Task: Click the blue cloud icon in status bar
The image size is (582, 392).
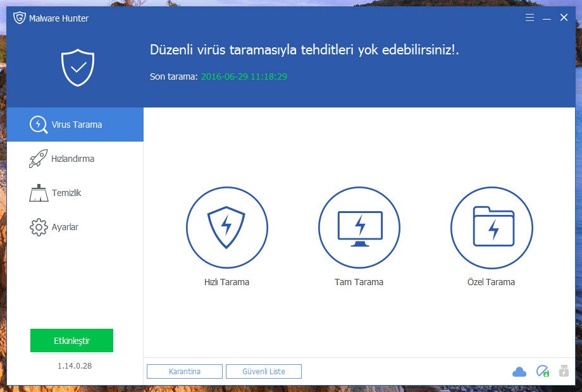Action: click(x=519, y=372)
